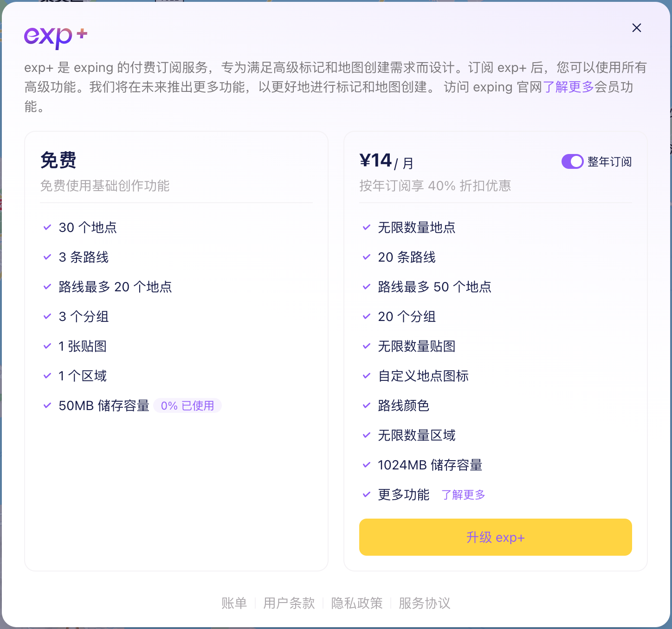This screenshot has width=672, height=629.
Task: Click the 3 个分组 feature text
Action: coord(84,316)
